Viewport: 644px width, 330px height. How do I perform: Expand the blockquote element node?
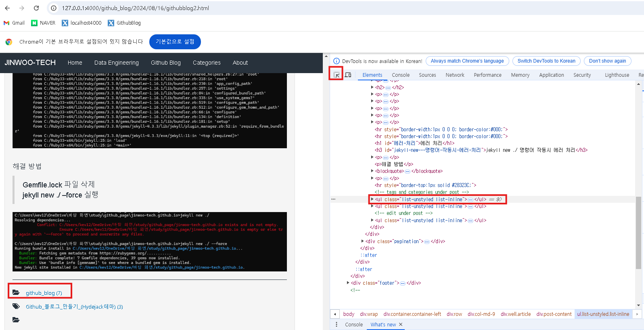(x=372, y=171)
